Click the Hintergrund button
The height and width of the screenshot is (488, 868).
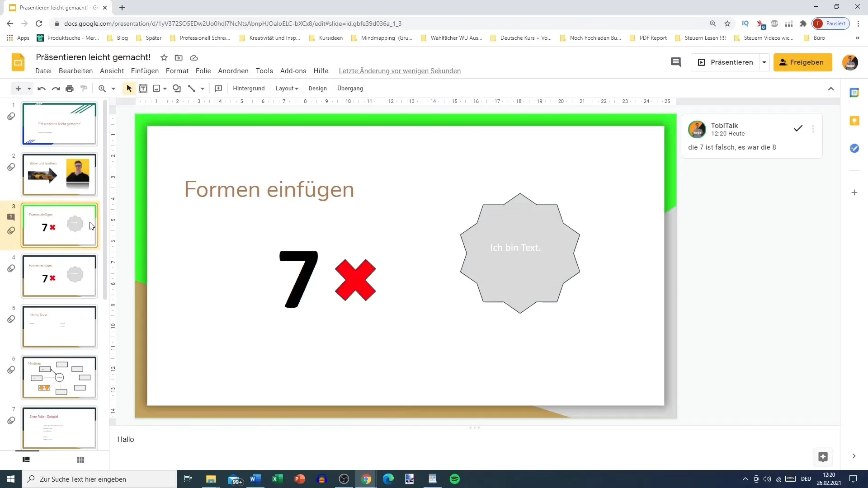[x=249, y=89]
